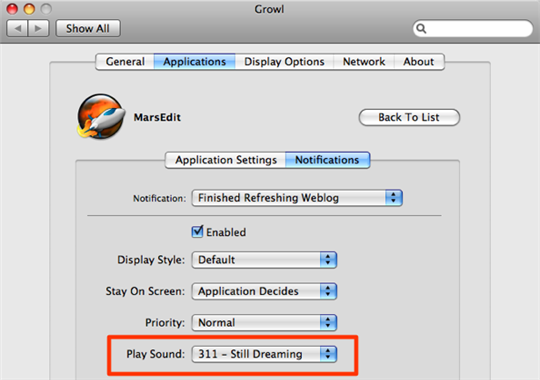This screenshot has height=380, width=540.
Task: Go back with Back To List
Action: pos(409,117)
